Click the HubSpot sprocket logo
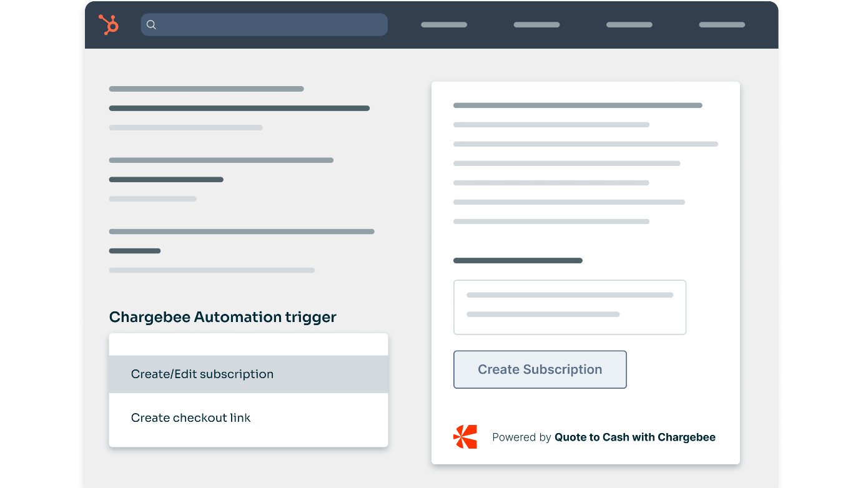 109,25
